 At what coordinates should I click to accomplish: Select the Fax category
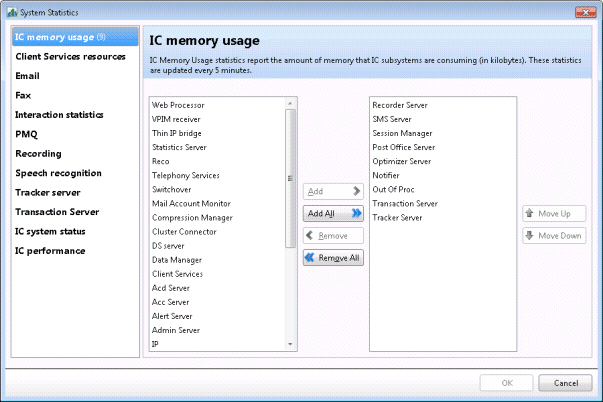click(x=23, y=95)
